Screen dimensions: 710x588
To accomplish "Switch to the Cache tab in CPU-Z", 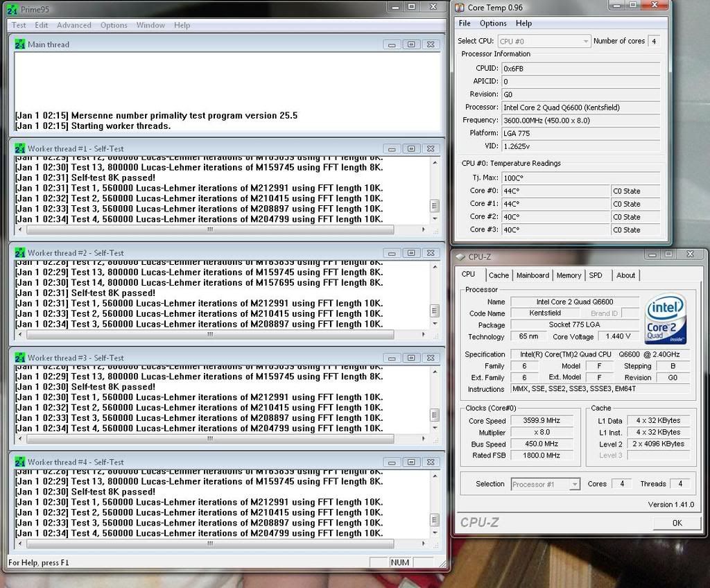I will click(499, 275).
